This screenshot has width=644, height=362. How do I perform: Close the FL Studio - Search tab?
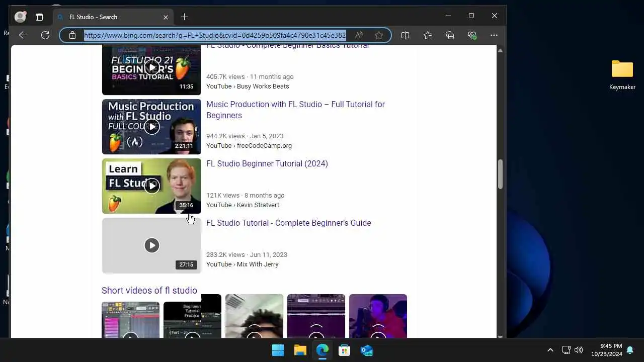pos(166,17)
